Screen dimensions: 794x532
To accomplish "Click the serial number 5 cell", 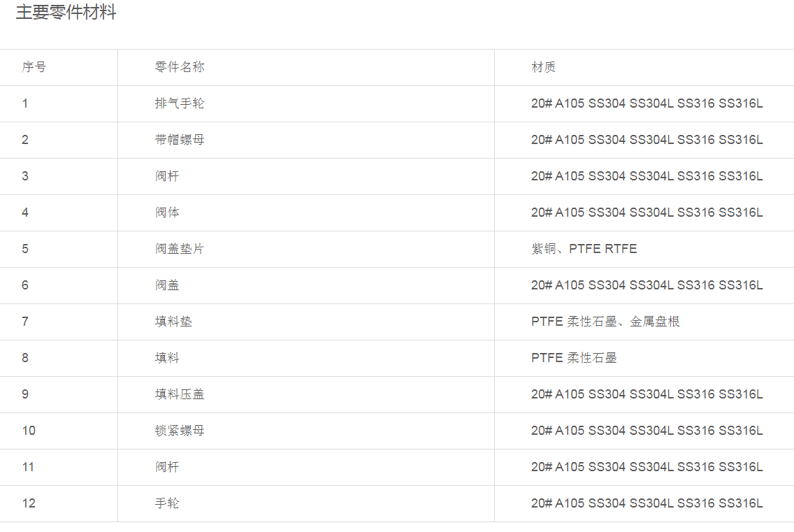I will tap(25, 249).
